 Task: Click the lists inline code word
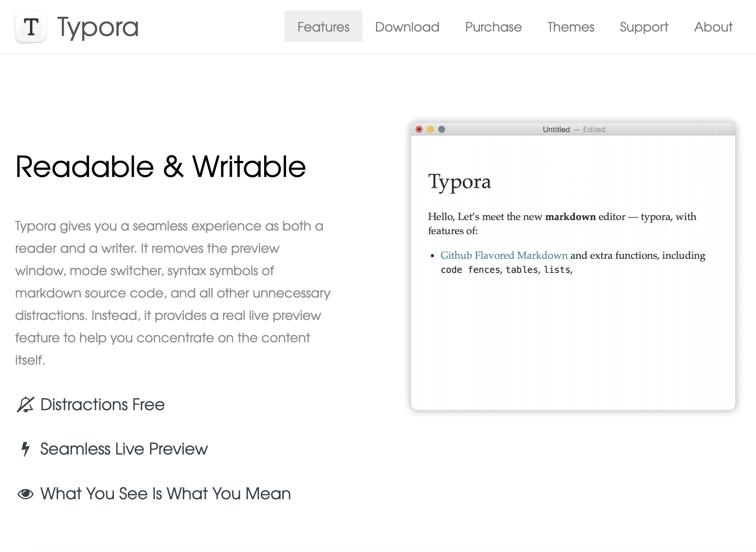click(x=557, y=270)
